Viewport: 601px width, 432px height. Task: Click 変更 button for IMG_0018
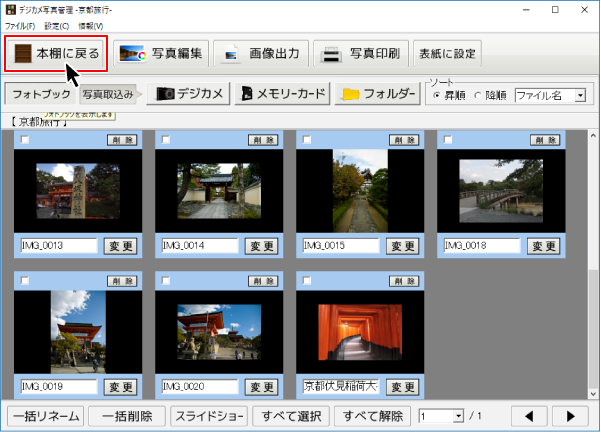point(544,246)
